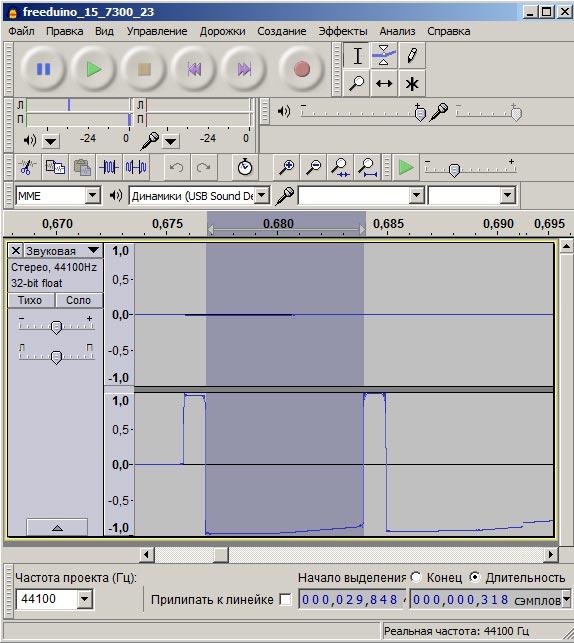Begin recording with the Record button
The image size is (574, 643).
pyautogui.click(x=302, y=69)
